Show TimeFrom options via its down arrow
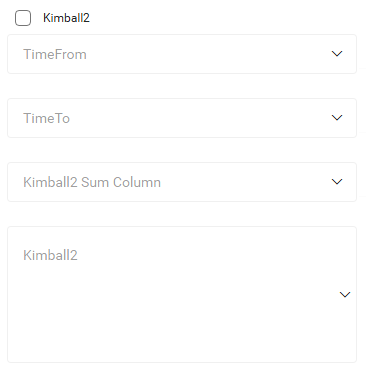 pos(337,54)
